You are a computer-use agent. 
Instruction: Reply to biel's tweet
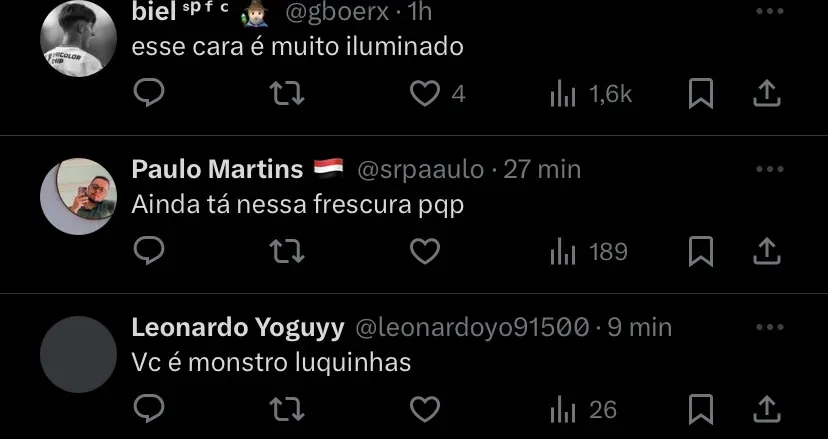coord(149,94)
